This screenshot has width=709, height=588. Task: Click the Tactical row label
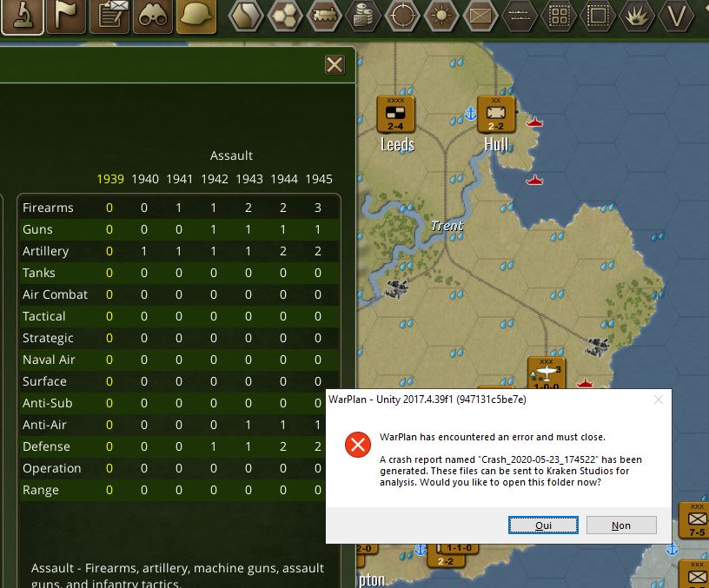pyautogui.click(x=43, y=316)
